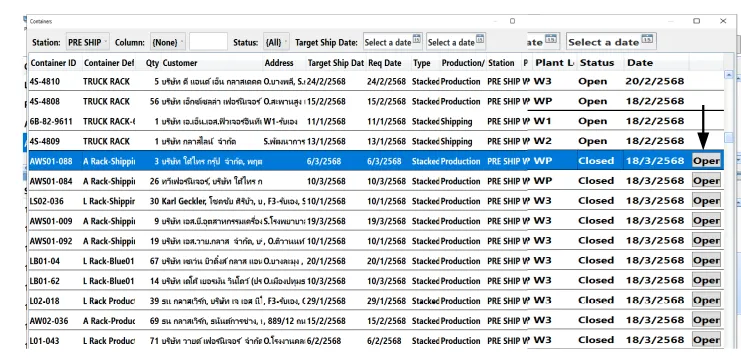Viewport: 741px width, 360px height.
Task: Click the Open button for container LB01-62
Action: point(706,280)
